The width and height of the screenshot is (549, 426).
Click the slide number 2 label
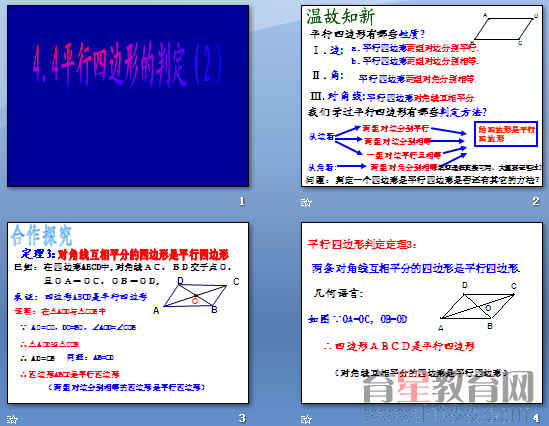(536, 201)
